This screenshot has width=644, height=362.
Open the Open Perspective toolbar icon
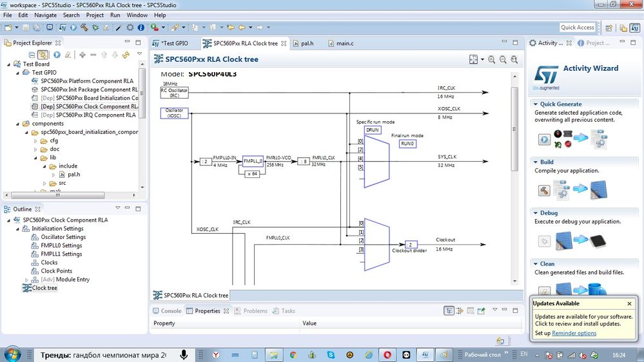(609, 28)
